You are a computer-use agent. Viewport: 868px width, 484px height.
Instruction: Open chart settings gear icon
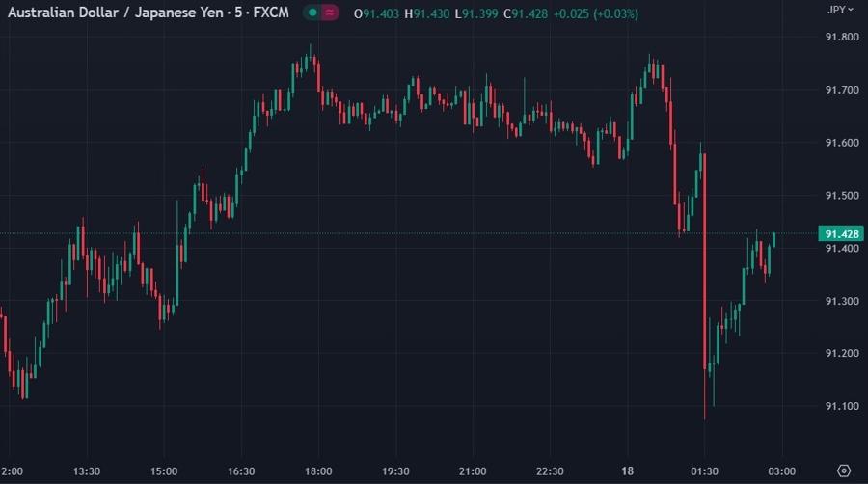pos(844,471)
